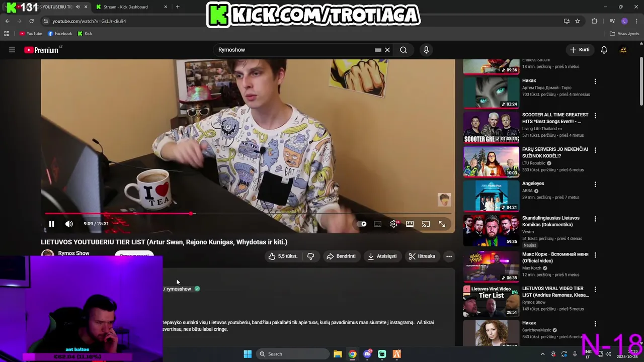644x362 pixels.
Task: Enter fullscreen video mode
Action: point(442,224)
